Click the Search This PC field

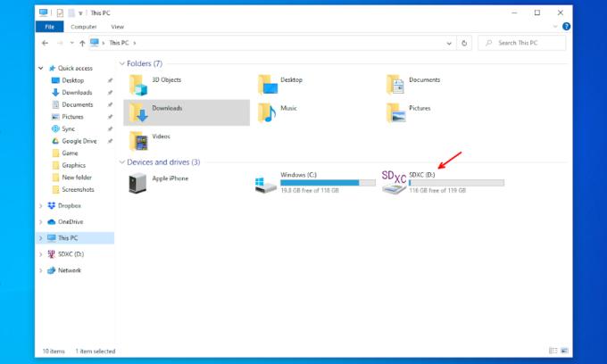(527, 43)
